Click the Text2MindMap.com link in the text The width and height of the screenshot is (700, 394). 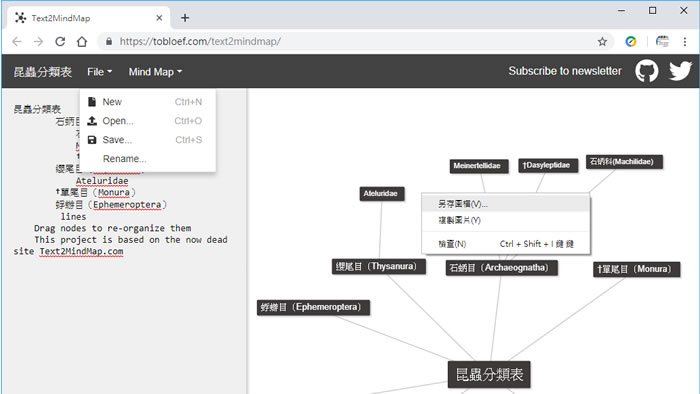click(x=81, y=251)
